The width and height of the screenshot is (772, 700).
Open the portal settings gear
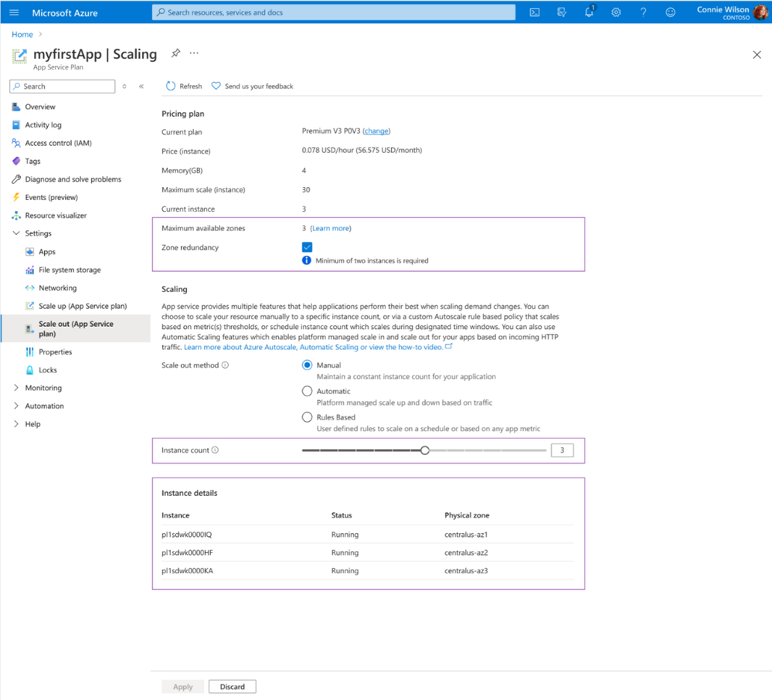tap(617, 13)
